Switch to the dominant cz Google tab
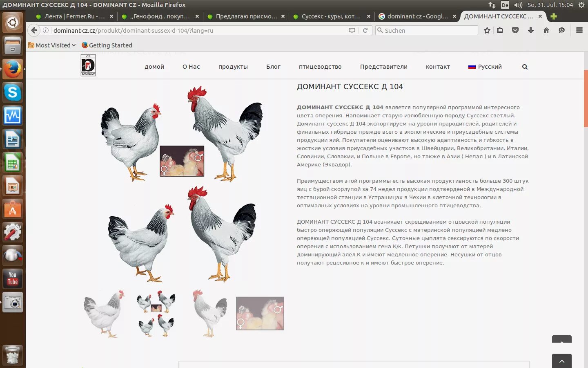This screenshot has height=368, width=588. (x=417, y=16)
